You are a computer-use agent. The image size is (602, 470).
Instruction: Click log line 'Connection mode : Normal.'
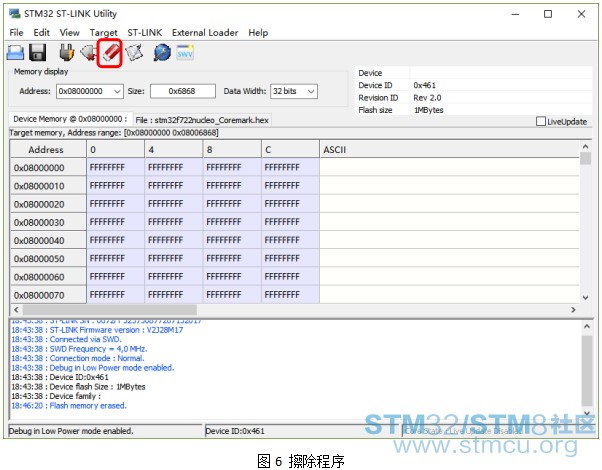tap(78, 358)
